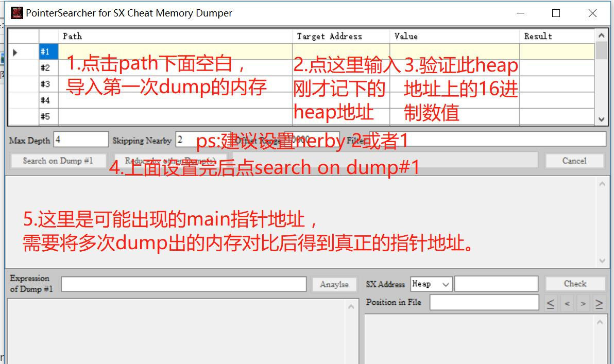This screenshot has width=614, height=364.
Task: Click the Filter input field
Action: click(x=487, y=140)
